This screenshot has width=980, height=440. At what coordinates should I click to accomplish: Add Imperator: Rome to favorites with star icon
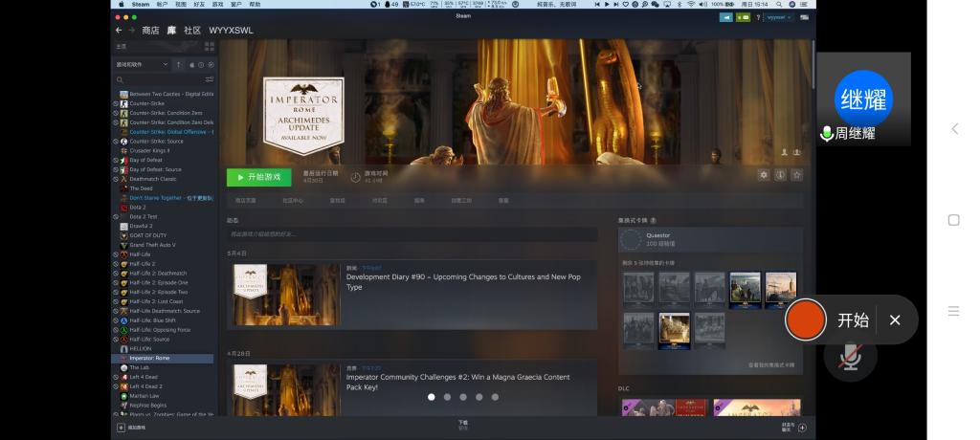[796, 175]
